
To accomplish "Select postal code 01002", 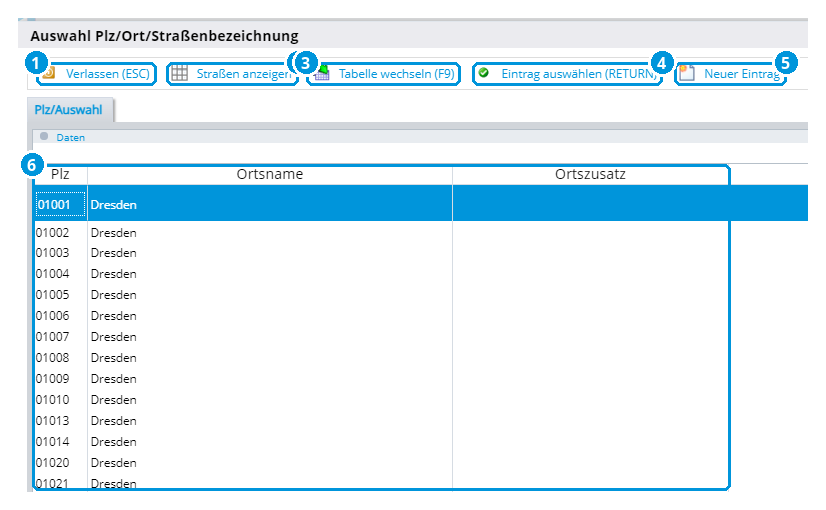I will click(53, 233).
